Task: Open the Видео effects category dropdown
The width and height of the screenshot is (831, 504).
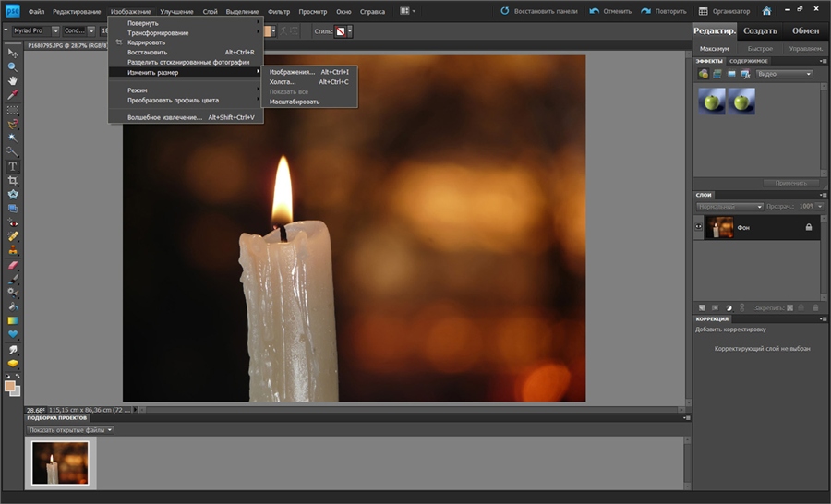Action: click(x=784, y=74)
